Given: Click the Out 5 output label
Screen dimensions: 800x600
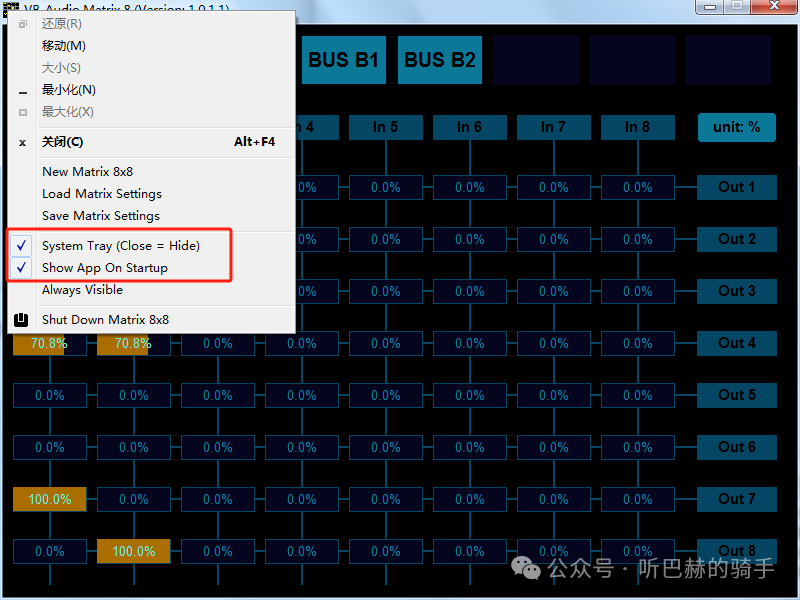Looking at the screenshot, I should coord(736,395).
